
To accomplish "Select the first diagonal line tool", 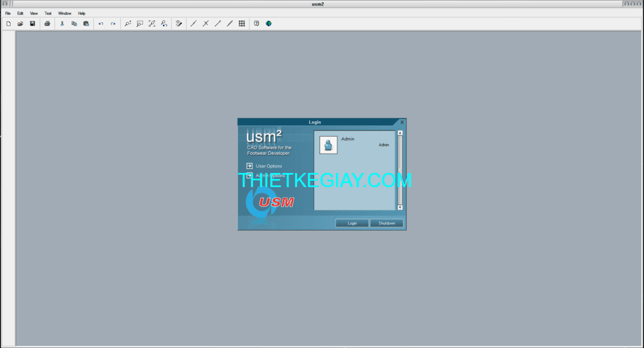I will (x=193, y=23).
